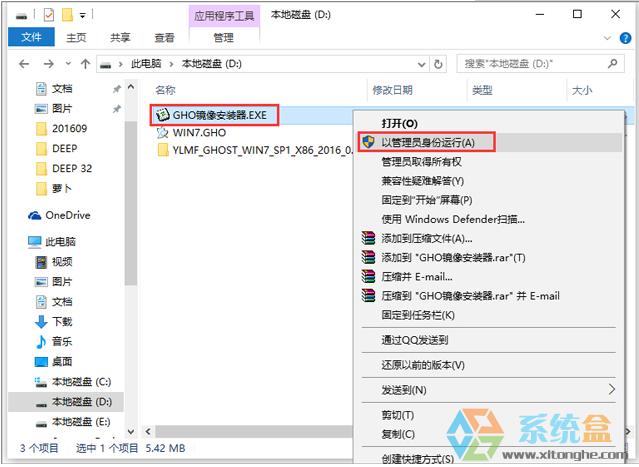Select 本地磁盘 (C:) in navigation pane
This screenshot has width=639, height=467.
pos(81,381)
